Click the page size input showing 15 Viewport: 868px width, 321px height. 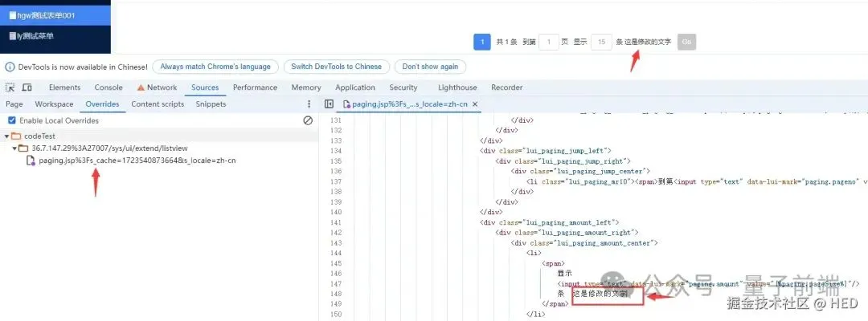point(601,42)
